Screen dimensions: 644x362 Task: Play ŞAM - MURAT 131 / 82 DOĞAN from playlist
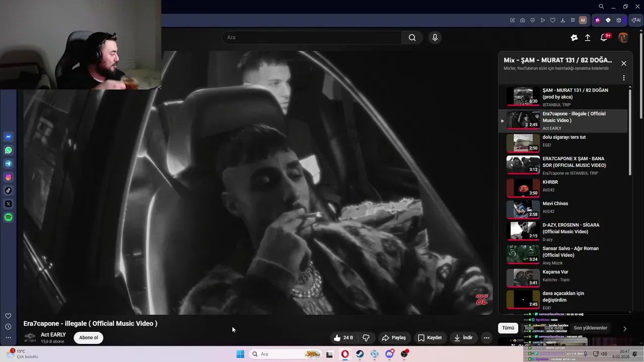(x=562, y=97)
